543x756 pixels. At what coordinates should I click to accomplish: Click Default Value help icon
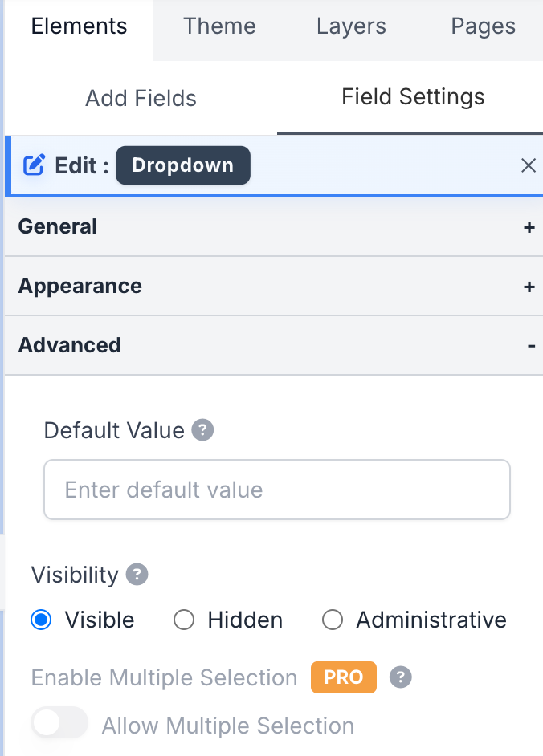click(203, 430)
